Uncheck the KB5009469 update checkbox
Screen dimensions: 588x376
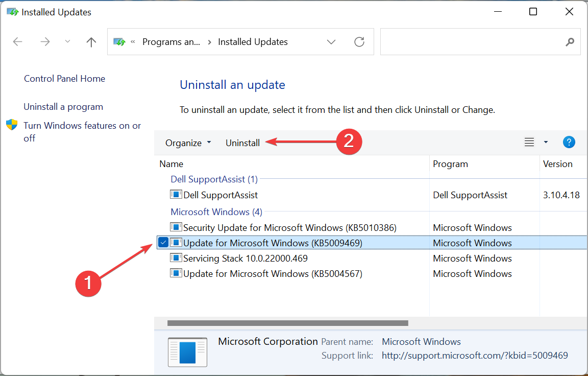pos(163,243)
